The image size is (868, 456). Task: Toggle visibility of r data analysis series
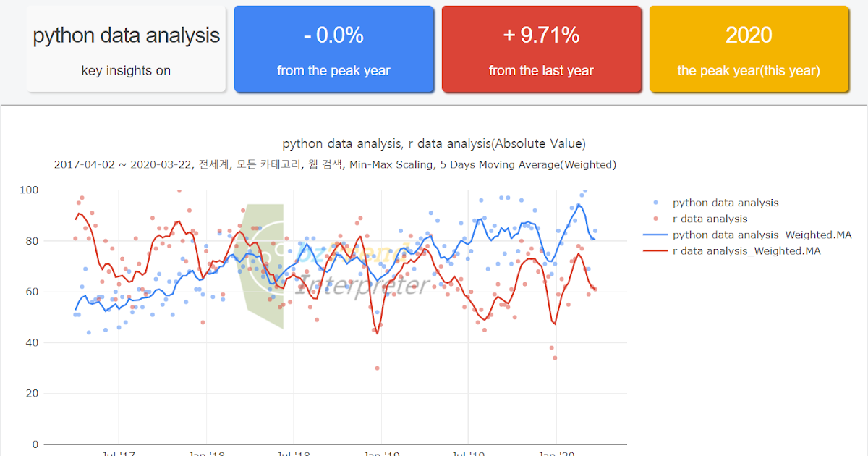coord(712,219)
